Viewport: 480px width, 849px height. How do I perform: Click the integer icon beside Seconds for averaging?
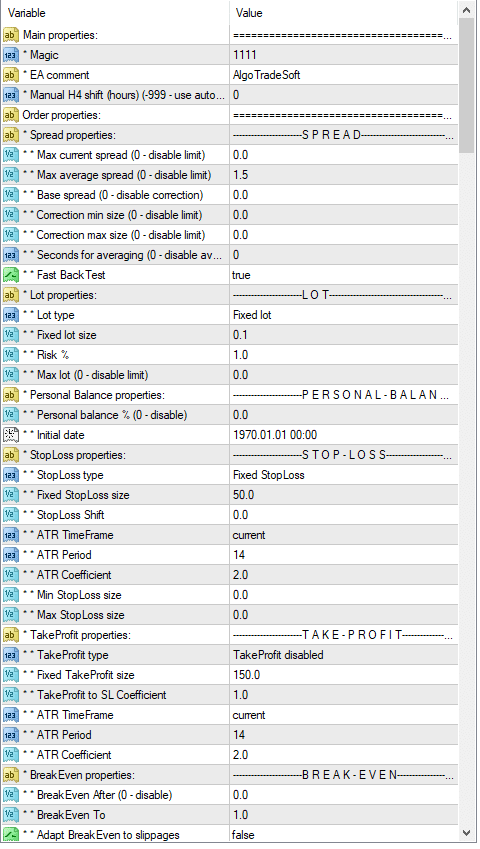tap(11, 255)
